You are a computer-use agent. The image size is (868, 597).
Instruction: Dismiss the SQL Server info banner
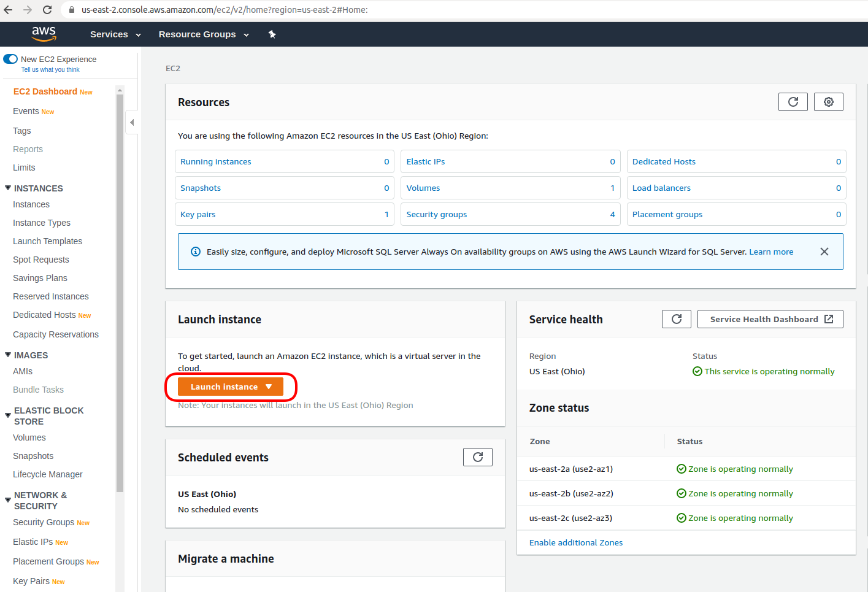point(824,252)
